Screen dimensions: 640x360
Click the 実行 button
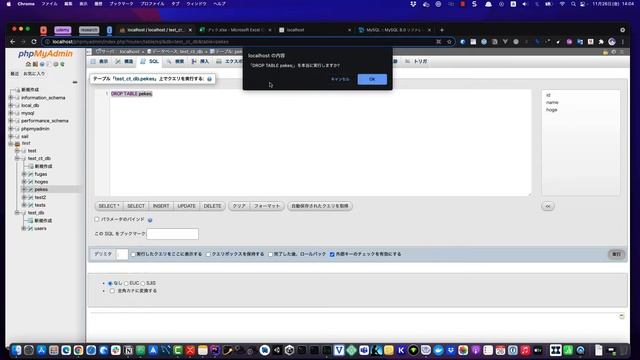616,254
